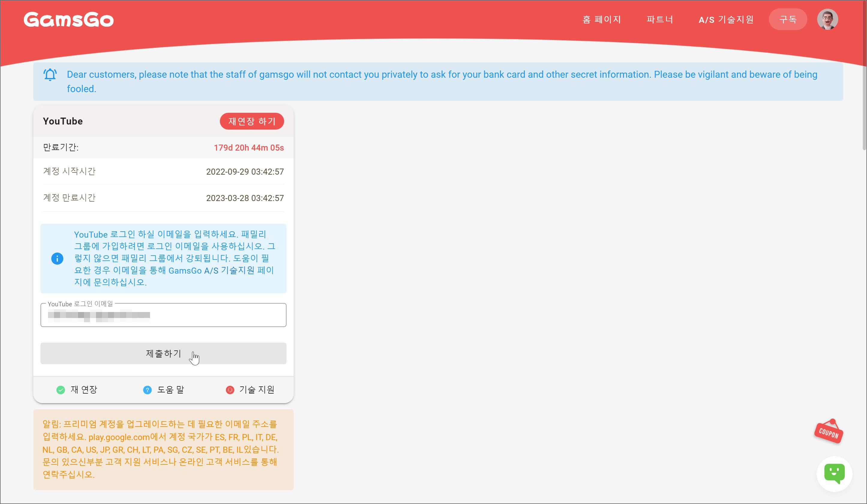
Task: Open the 도움 말 help link
Action: coord(170,390)
